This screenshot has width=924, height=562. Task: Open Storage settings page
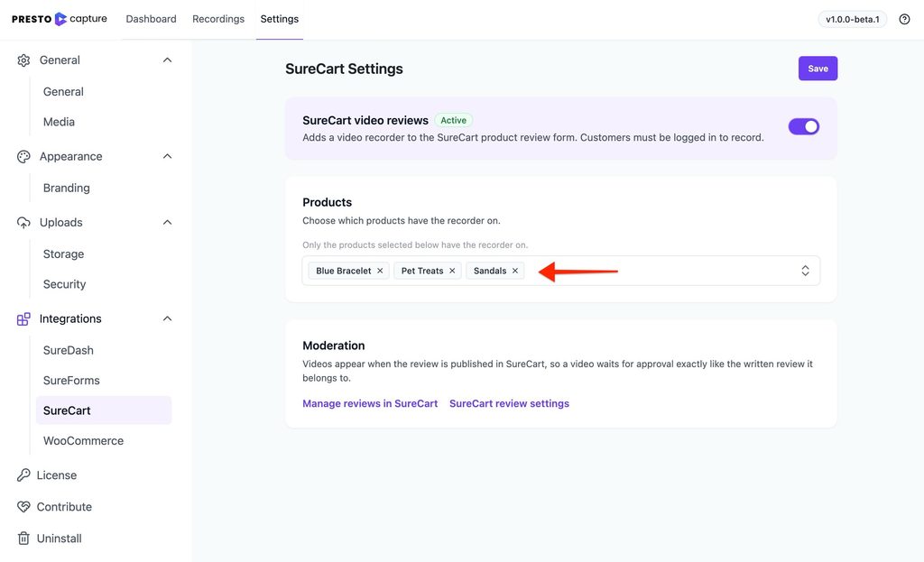(x=64, y=253)
